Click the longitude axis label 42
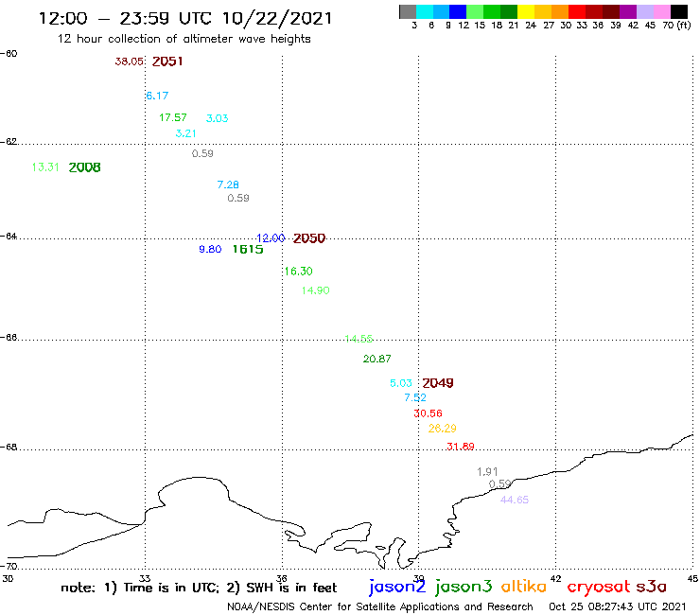The width and height of the screenshot is (700, 615). pyautogui.click(x=556, y=578)
